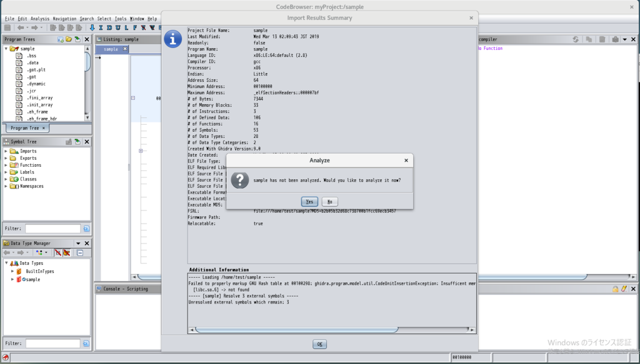
Task: Click the Data Type Manager filter input field
Action: (52, 343)
